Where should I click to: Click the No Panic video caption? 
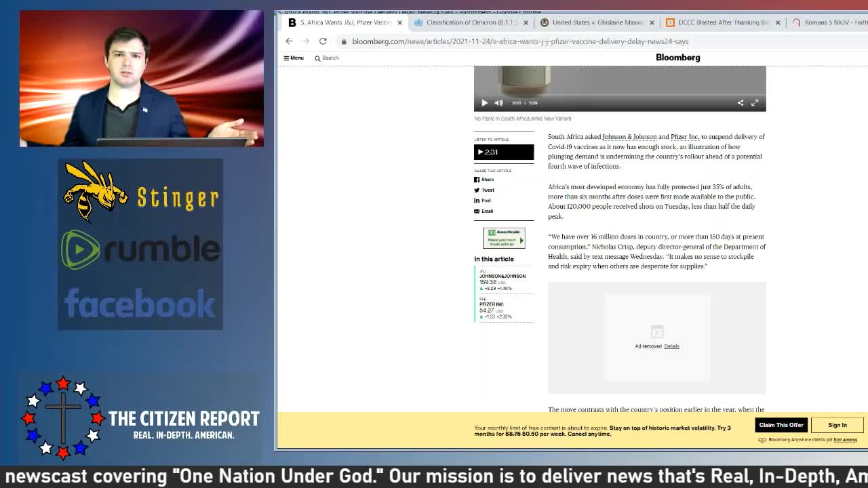click(523, 119)
